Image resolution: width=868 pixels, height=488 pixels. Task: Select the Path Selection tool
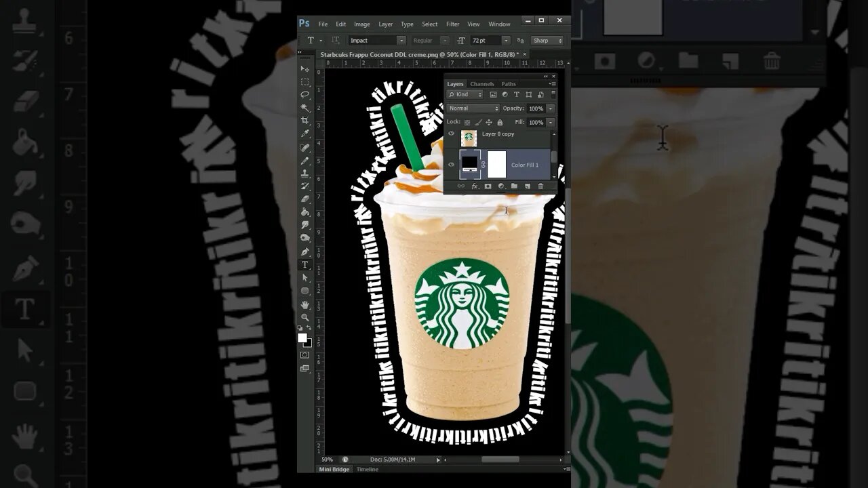(305, 277)
